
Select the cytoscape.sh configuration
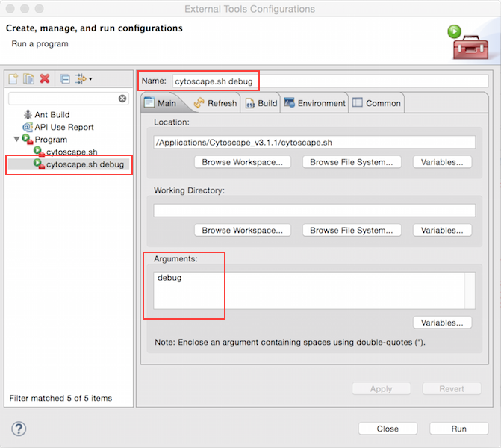[72, 152]
